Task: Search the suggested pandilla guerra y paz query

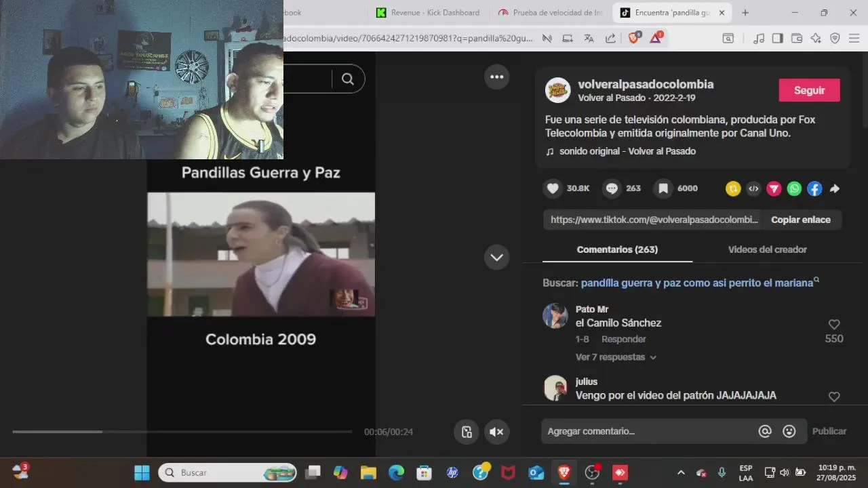Action: (x=696, y=283)
